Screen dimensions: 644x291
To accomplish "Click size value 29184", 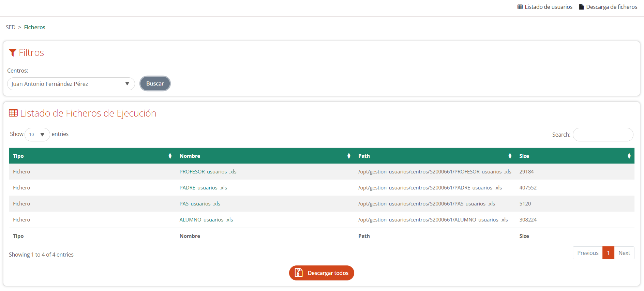I will tap(526, 172).
